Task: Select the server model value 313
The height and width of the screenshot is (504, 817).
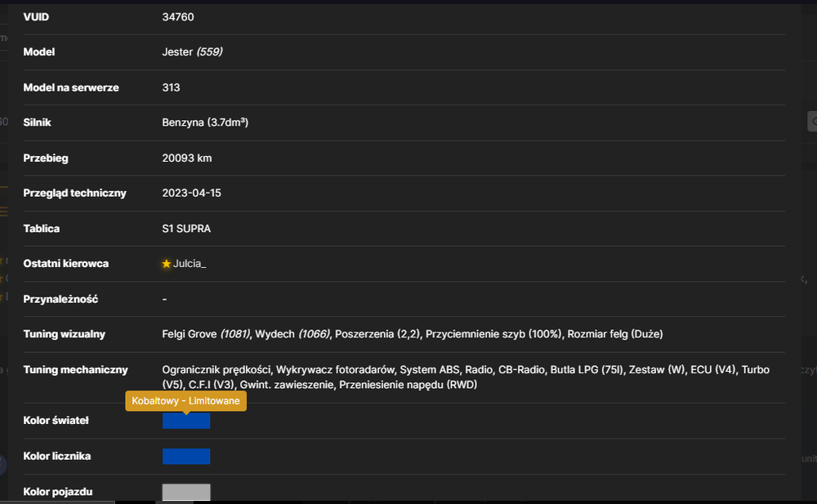Action: tap(171, 87)
